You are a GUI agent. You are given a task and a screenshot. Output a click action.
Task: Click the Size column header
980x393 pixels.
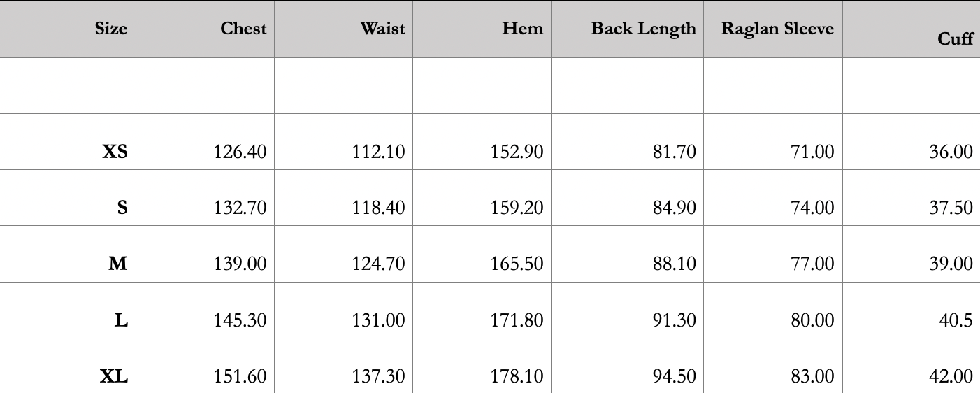pos(111,29)
